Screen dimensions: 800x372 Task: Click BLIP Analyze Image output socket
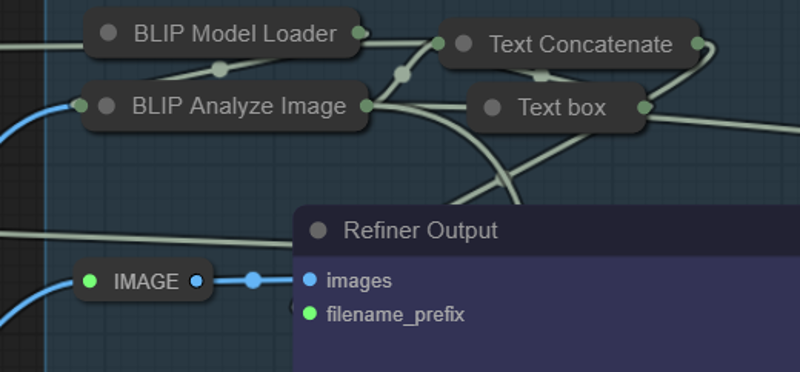[x=366, y=106]
